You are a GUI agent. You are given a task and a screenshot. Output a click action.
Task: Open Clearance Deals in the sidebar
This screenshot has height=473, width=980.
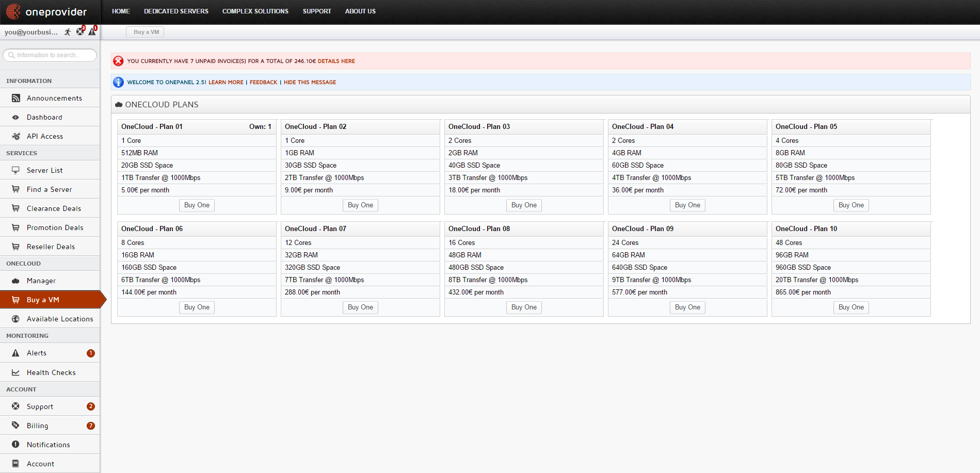pos(54,208)
